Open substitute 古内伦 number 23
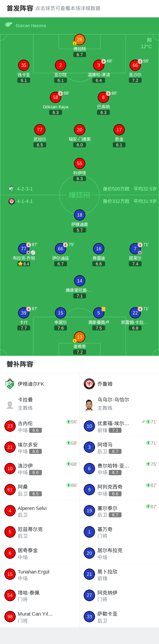This screenshot has height=644, width=159. 39,426
